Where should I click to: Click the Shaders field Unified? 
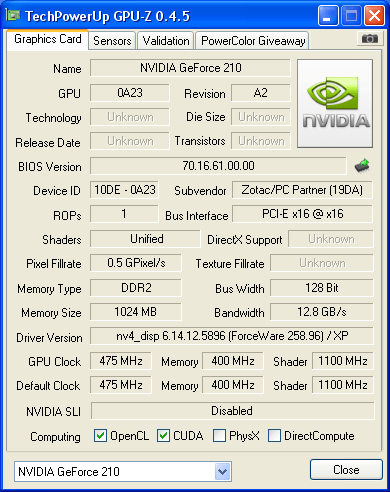(x=145, y=239)
